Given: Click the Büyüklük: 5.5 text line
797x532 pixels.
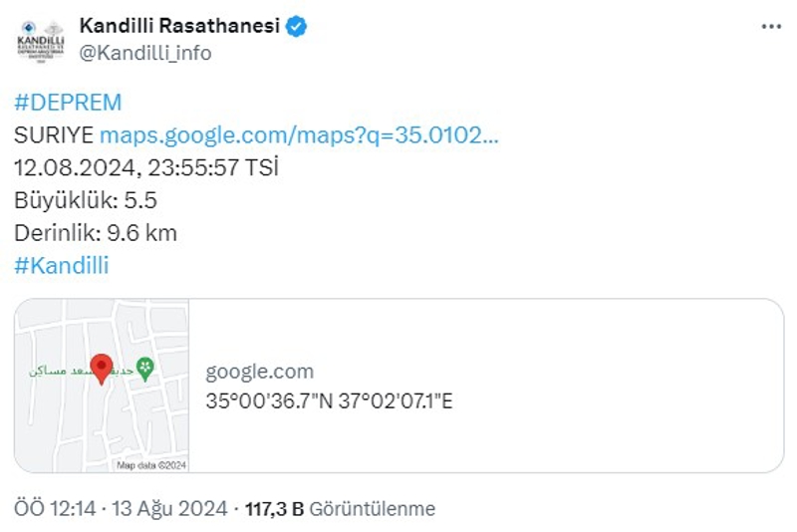Looking at the screenshot, I should click(x=86, y=200).
